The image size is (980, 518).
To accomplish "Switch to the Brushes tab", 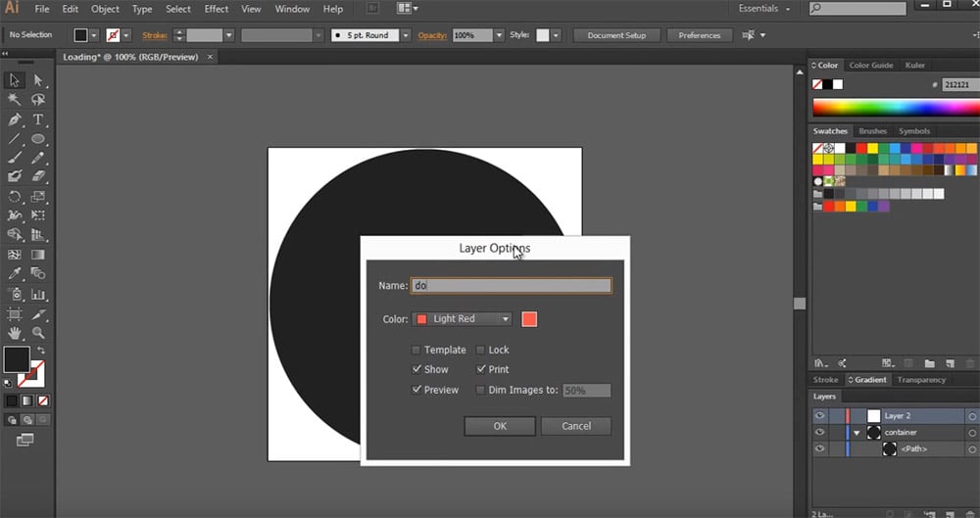I will 872,131.
